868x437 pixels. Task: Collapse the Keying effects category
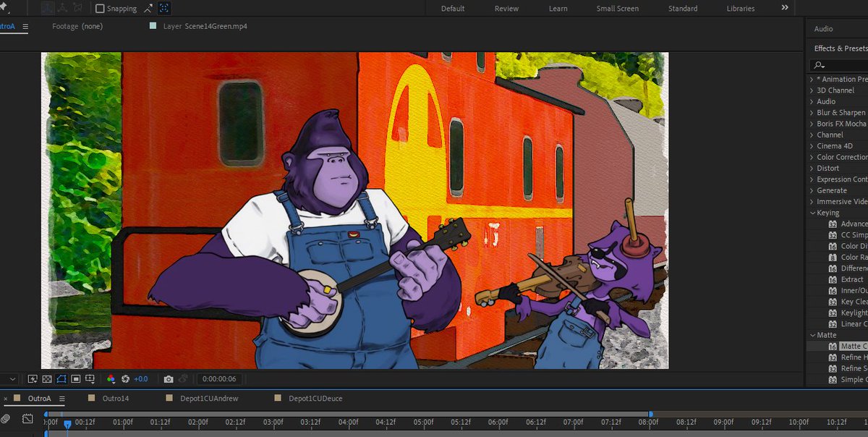click(x=811, y=213)
